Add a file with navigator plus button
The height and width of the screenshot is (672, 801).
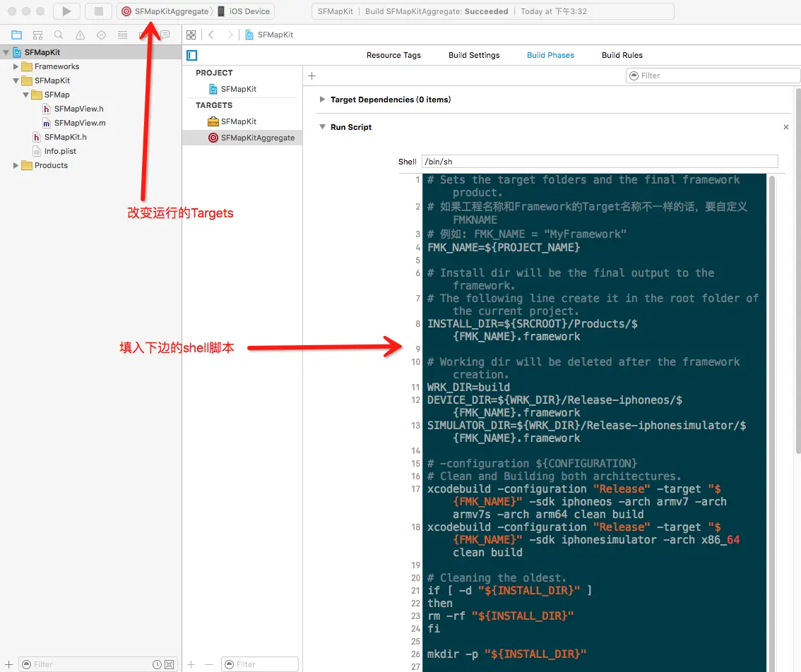pos(8,664)
